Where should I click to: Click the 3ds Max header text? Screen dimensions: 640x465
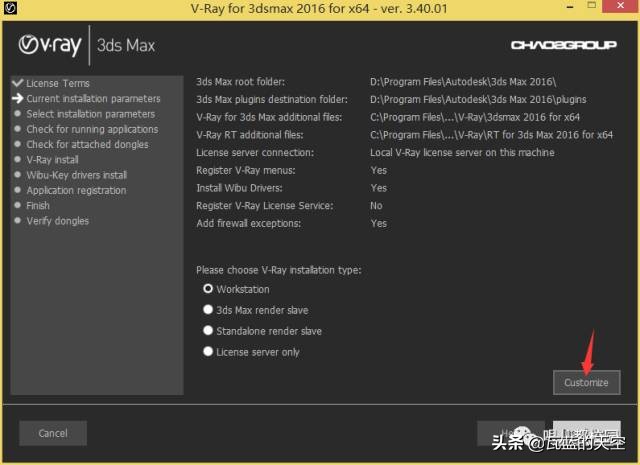point(126,45)
